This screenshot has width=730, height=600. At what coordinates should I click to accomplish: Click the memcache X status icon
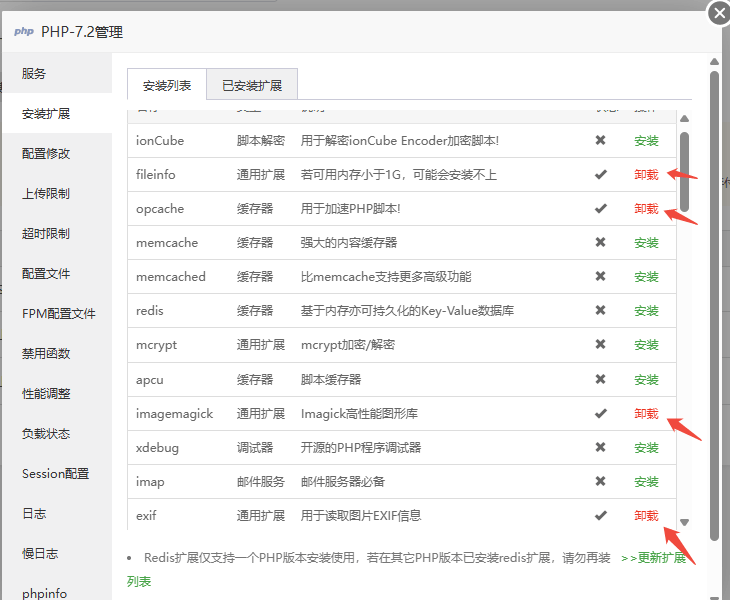click(601, 242)
